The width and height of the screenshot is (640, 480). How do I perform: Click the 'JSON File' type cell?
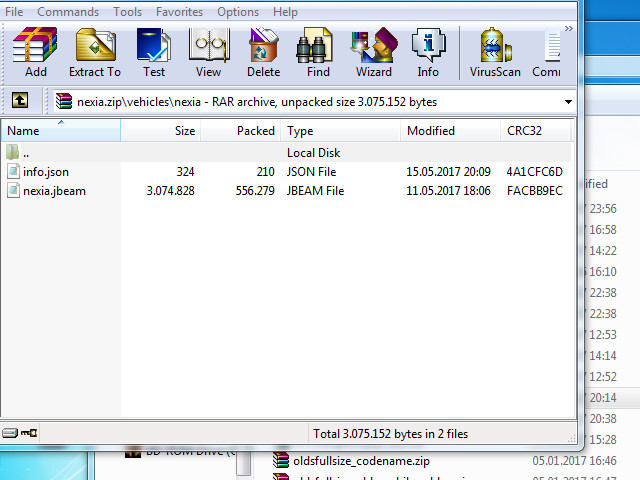click(x=311, y=171)
